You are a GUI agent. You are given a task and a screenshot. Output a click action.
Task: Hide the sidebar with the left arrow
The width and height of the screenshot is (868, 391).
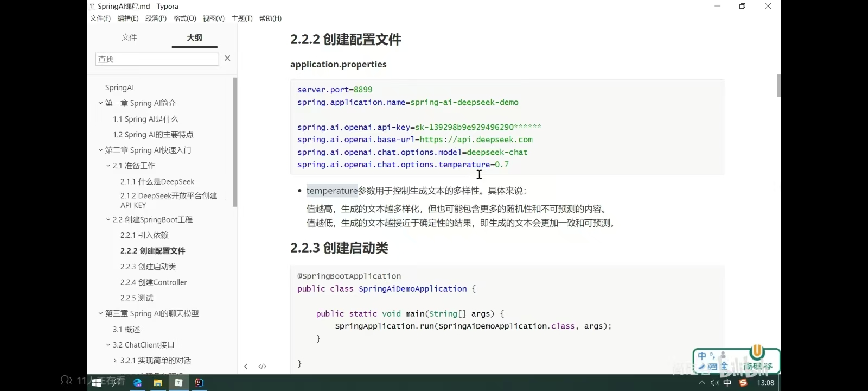coord(246,367)
